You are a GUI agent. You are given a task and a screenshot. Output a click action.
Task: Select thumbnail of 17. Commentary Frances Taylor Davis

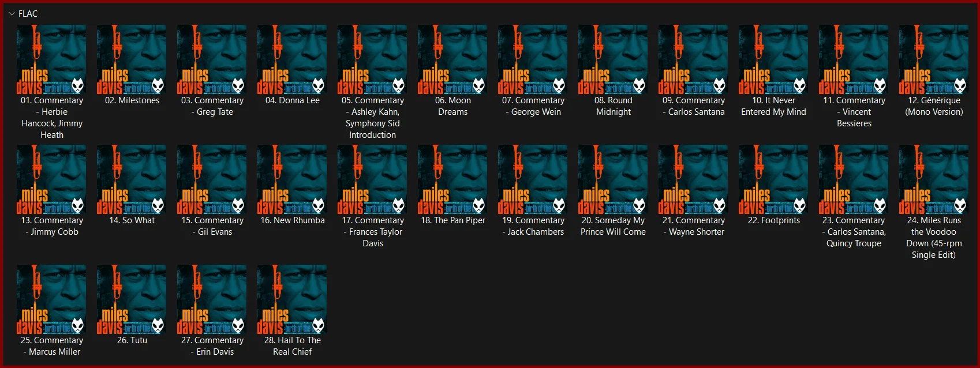(x=372, y=179)
